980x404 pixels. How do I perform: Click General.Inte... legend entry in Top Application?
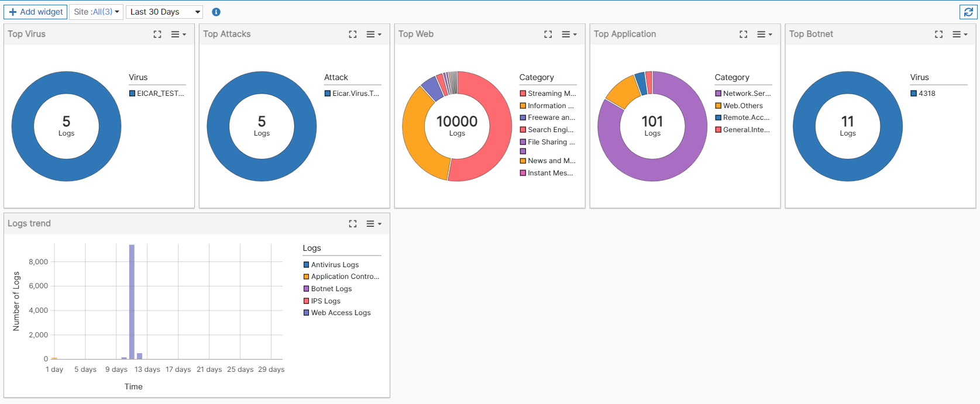click(x=743, y=130)
